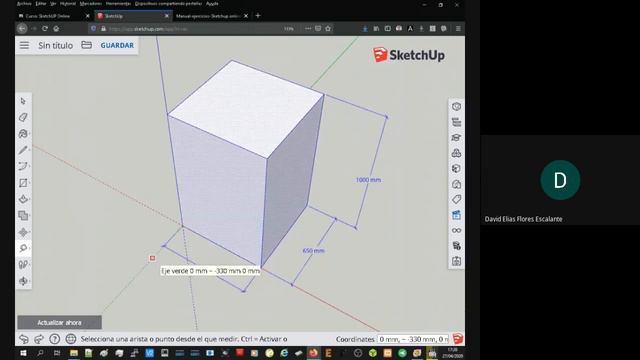Select the Line pencil tool
640x360 pixels.
click(x=23, y=150)
